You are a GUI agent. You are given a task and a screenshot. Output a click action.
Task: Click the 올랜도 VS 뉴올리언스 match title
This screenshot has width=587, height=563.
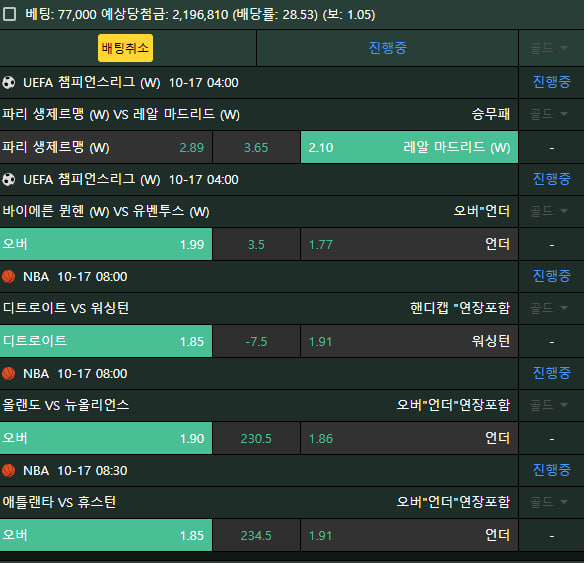(66, 405)
